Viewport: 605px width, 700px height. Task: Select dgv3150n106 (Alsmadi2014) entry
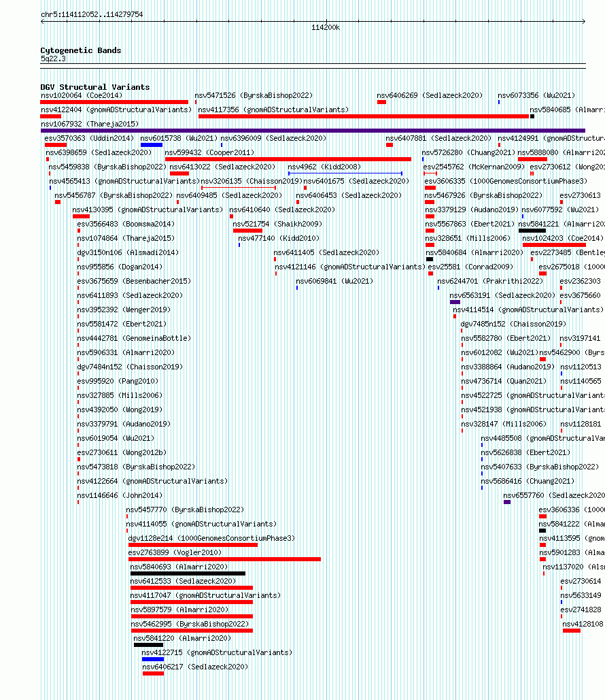pos(128,252)
